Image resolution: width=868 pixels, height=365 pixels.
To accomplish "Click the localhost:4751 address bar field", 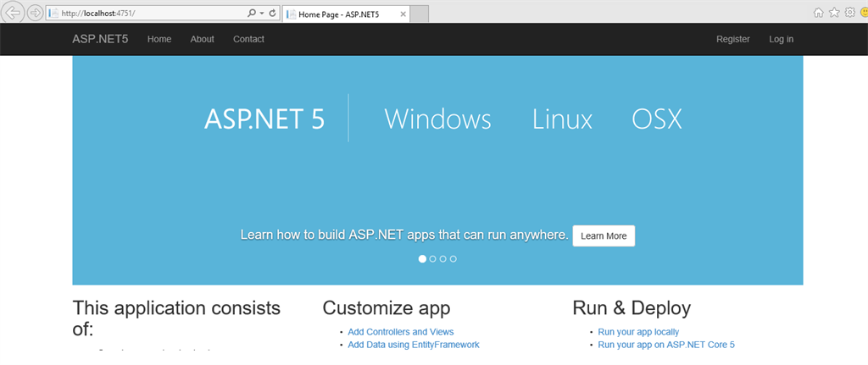I will (x=144, y=14).
